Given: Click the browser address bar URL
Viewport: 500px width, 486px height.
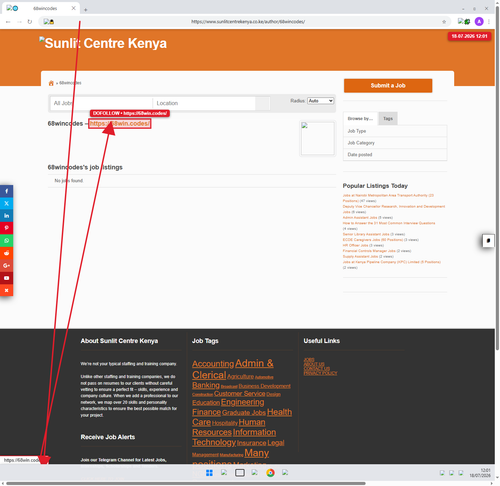Looking at the screenshot, I should [248, 22].
